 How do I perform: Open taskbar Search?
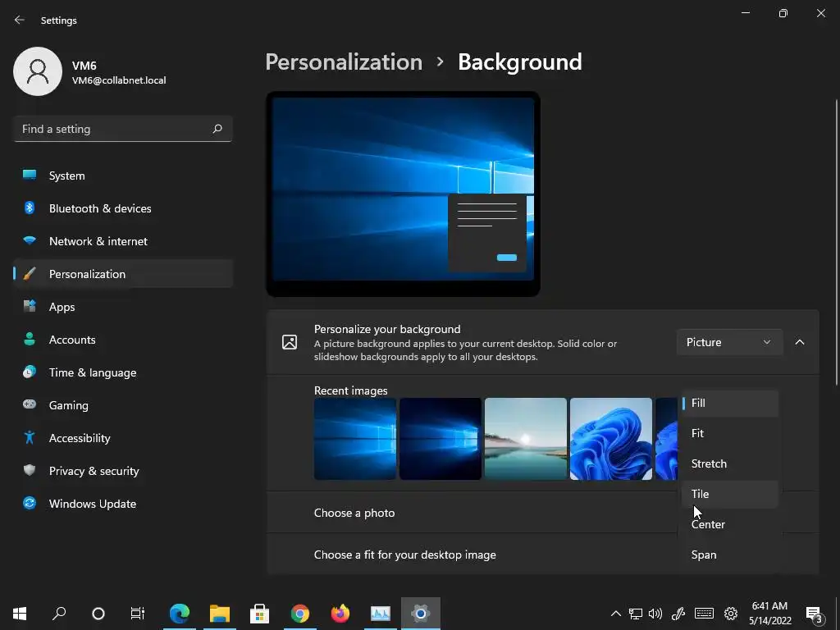pyautogui.click(x=59, y=614)
